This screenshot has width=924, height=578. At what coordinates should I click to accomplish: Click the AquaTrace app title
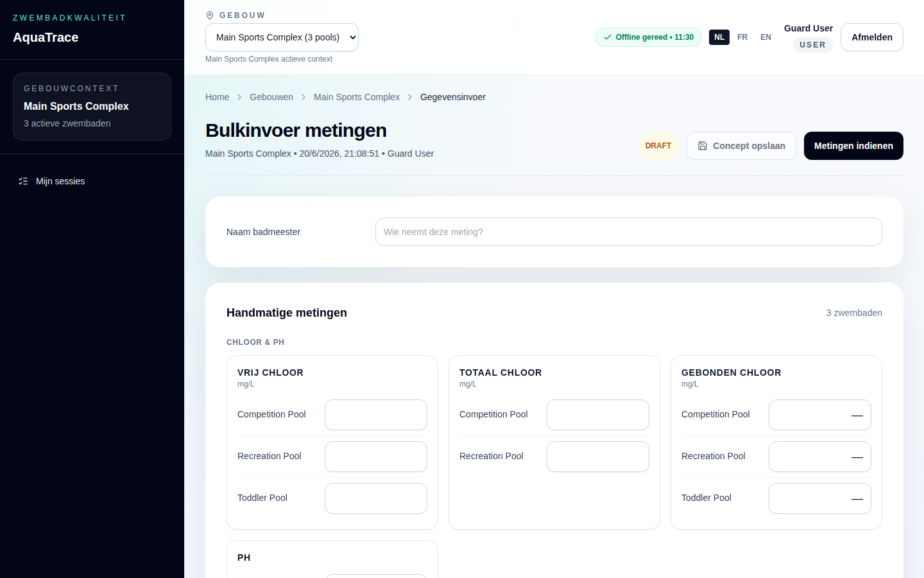[46, 37]
